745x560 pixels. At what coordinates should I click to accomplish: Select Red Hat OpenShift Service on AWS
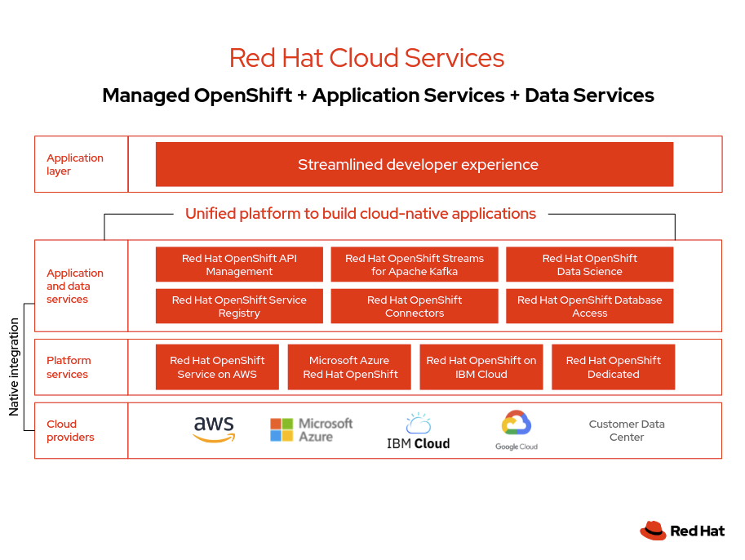coord(217,367)
